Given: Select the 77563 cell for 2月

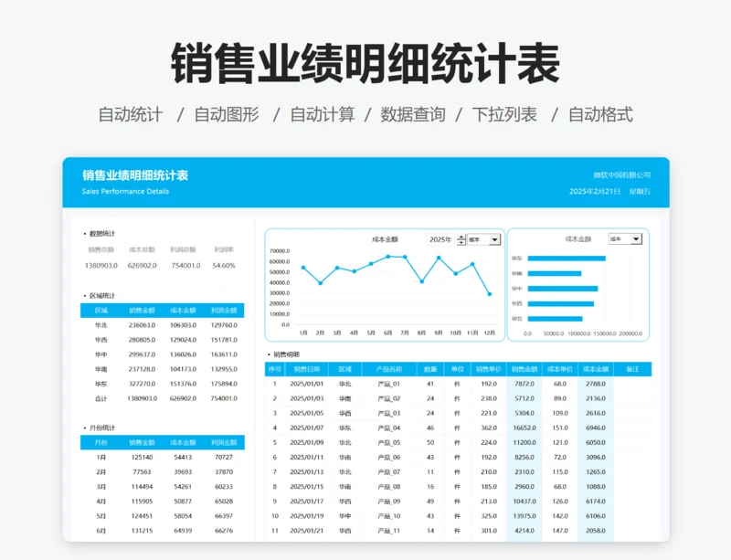Looking at the screenshot, I should [x=143, y=472].
